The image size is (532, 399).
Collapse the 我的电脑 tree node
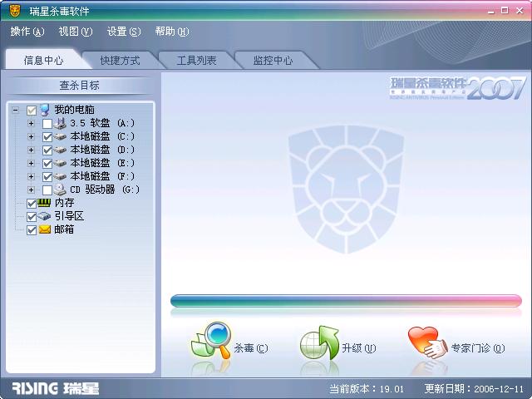click(x=15, y=110)
